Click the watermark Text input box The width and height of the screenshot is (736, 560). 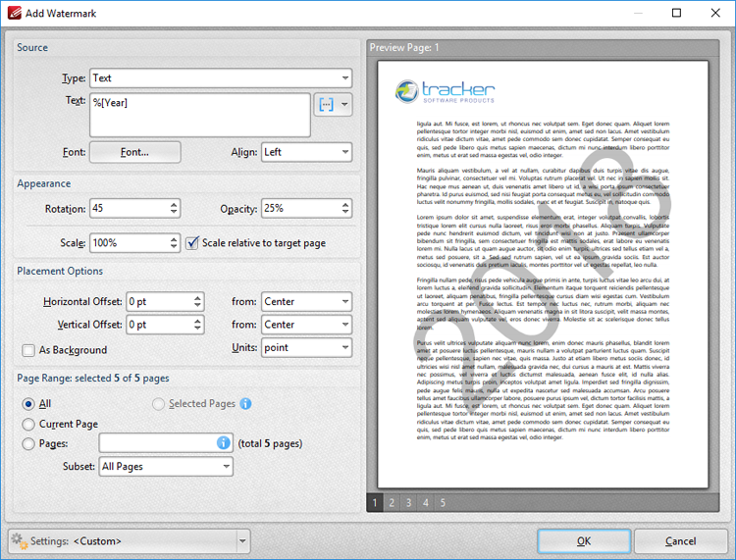pyautogui.click(x=200, y=115)
